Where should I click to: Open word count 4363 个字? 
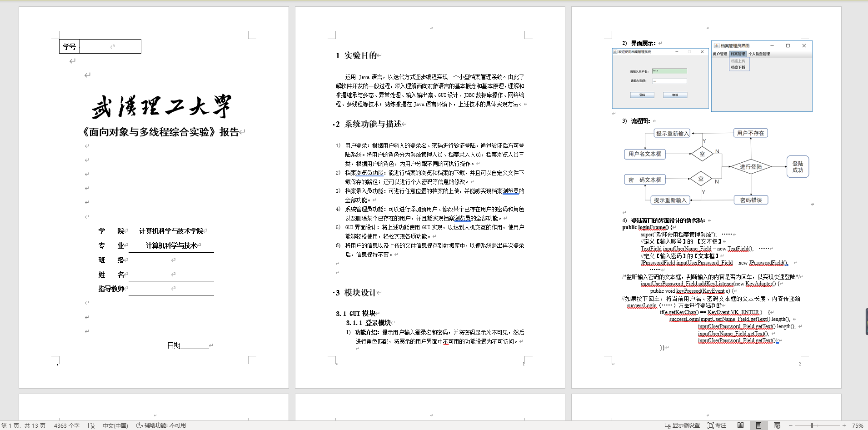pos(66,425)
